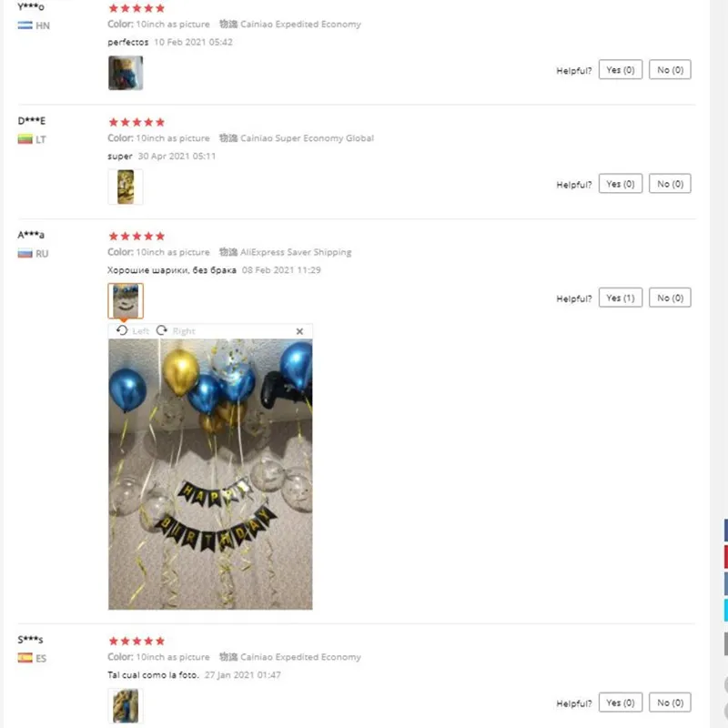Click A***a's selected photo thumbnail
The image size is (728, 728).
[x=126, y=301]
